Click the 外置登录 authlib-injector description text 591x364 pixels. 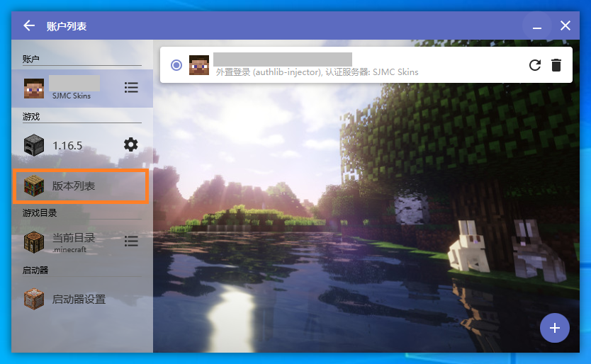317,72
